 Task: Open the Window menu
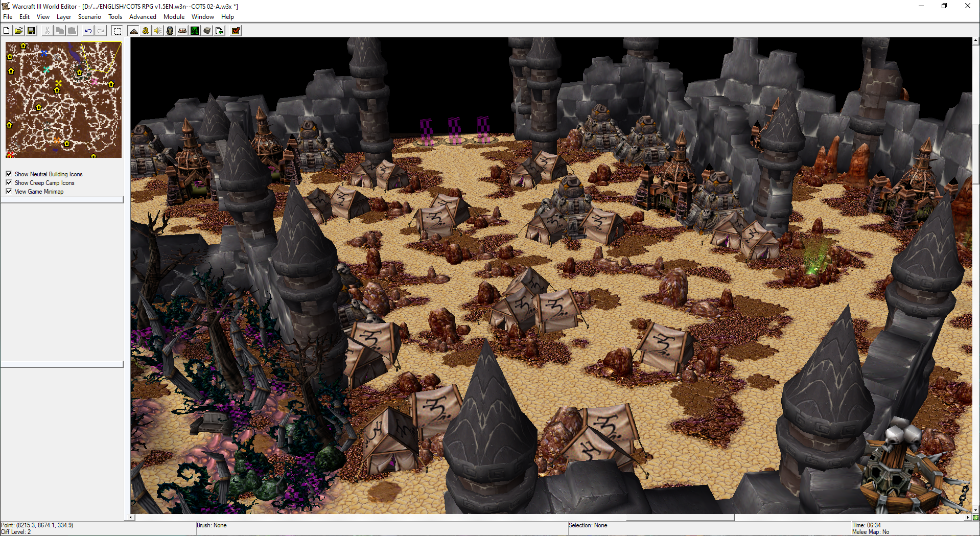(202, 17)
